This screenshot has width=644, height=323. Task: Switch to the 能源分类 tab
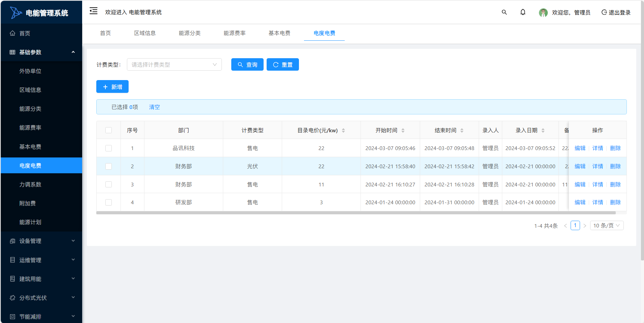[x=190, y=33]
